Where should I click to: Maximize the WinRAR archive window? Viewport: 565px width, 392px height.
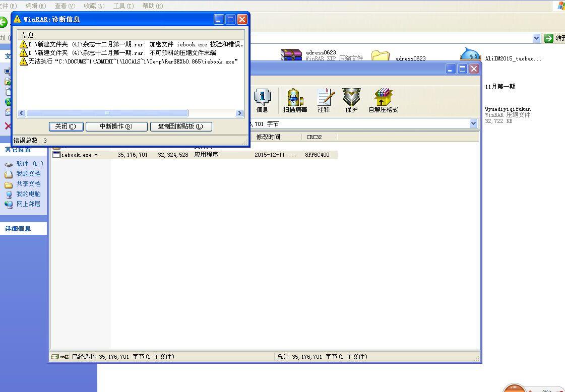(462, 69)
